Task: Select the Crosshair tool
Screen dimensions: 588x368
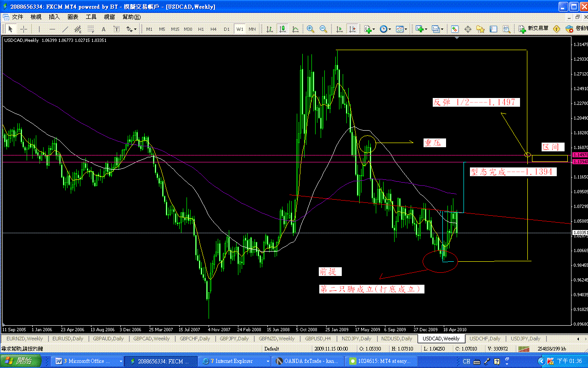Action: pos(23,29)
